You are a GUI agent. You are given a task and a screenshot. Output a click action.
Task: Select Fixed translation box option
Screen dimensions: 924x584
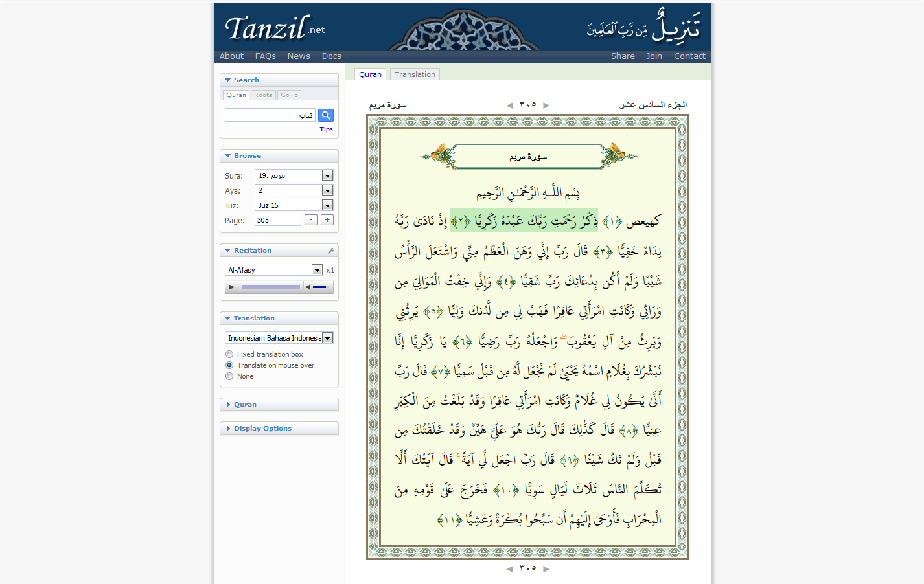click(229, 354)
